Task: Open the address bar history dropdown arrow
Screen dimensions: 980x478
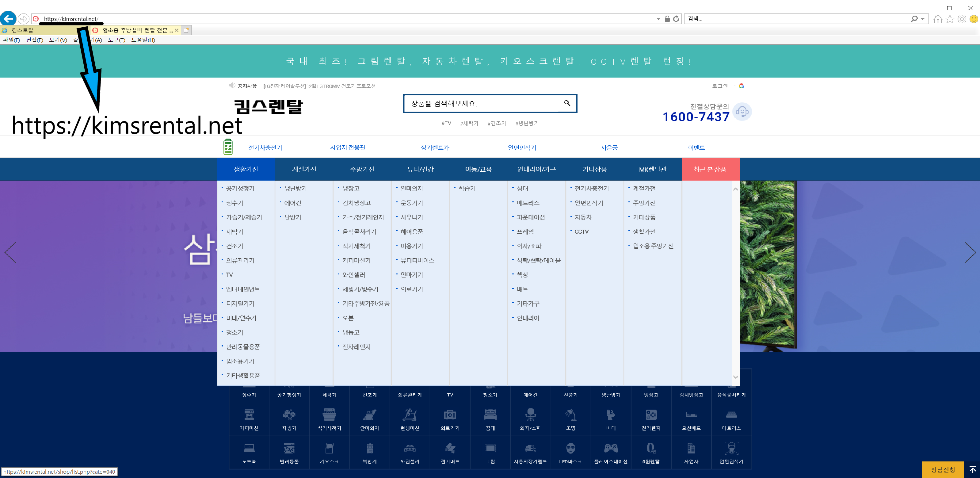Action: (x=658, y=19)
